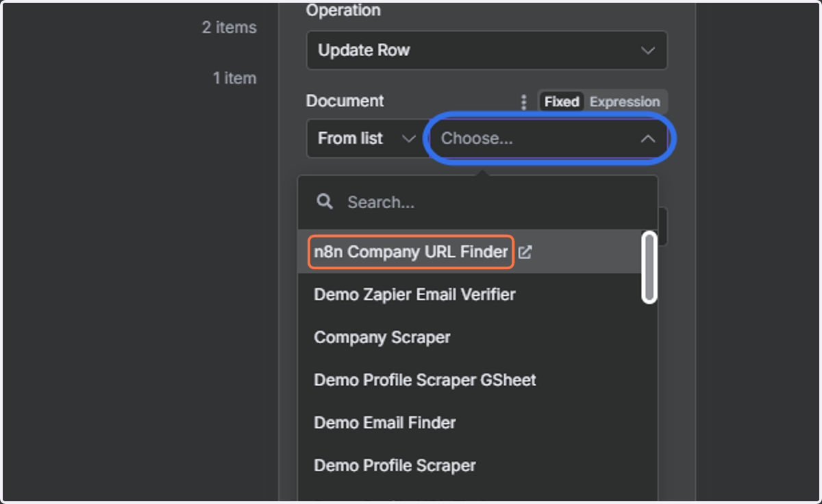
Task: Select n8n Company URL Finder document
Action: tap(410, 252)
